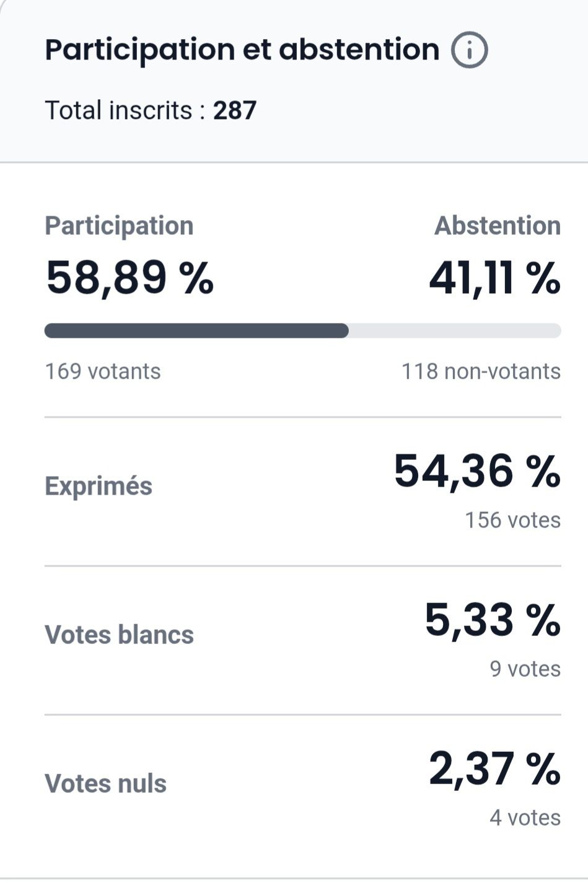The height and width of the screenshot is (882, 588).
Task: Click the Participation et abstention heading
Action: pyautogui.click(x=242, y=50)
